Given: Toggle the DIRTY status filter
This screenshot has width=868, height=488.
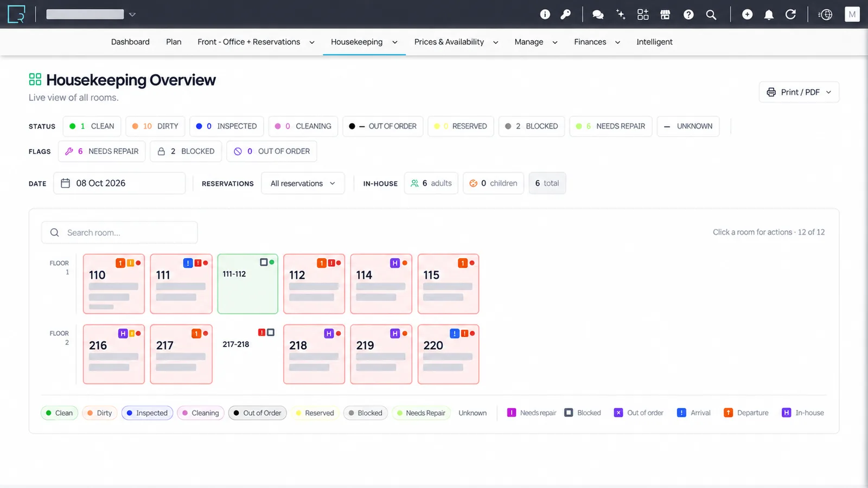Looking at the screenshot, I should click(x=155, y=126).
